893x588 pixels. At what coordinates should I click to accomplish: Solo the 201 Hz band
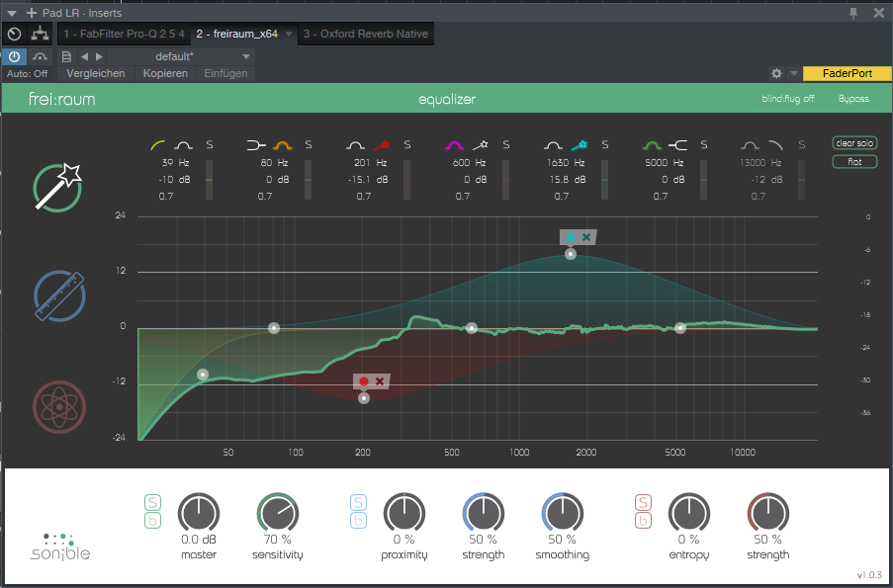pos(407,145)
